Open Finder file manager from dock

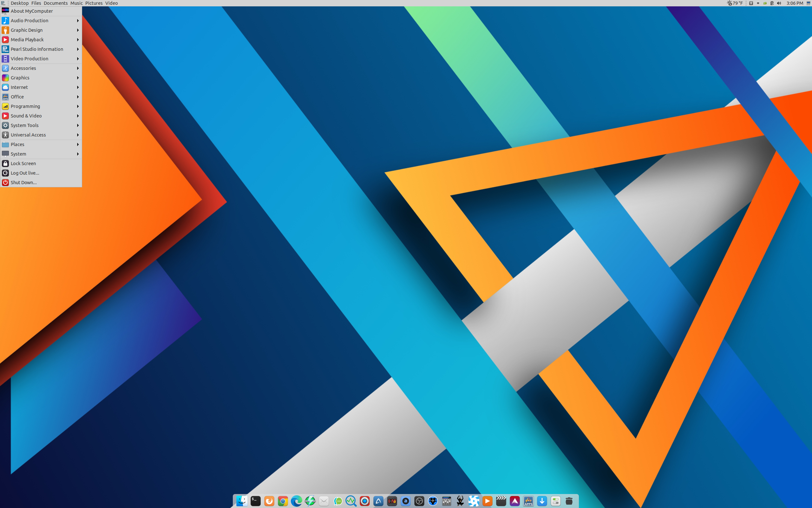pyautogui.click(x=242, y=501)
